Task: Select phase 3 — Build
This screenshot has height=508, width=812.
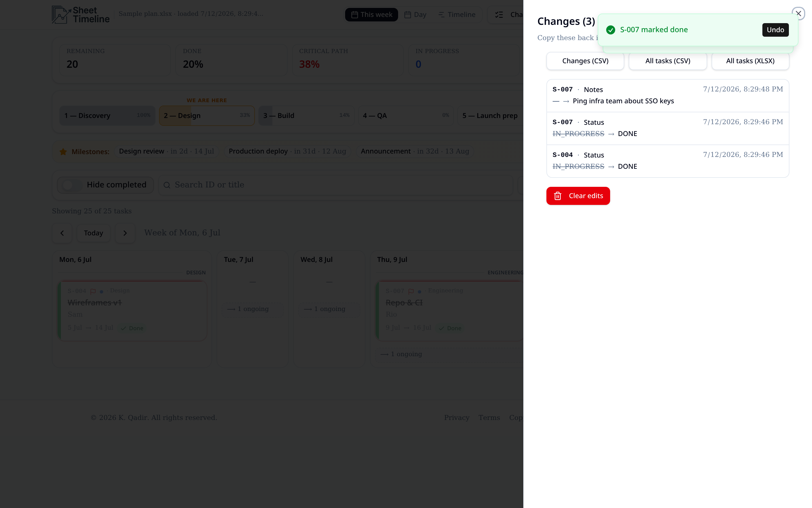Action: [306, 116]
